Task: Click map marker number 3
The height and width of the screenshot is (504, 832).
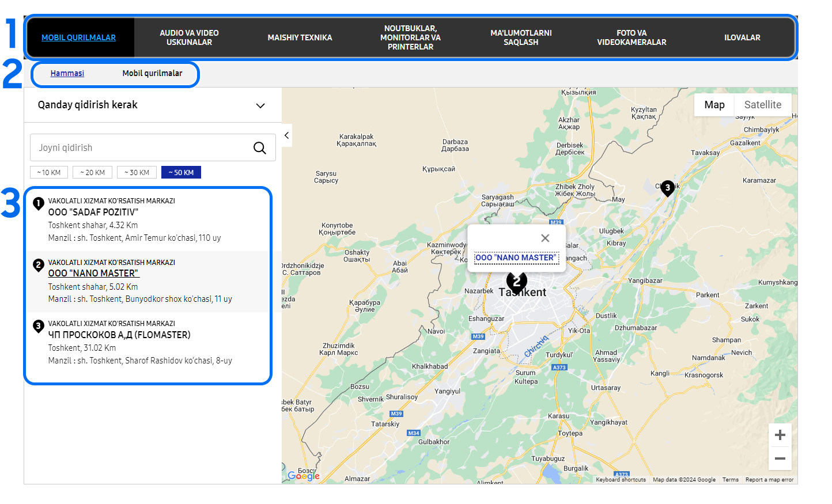Action: click(x=668, y=188)
